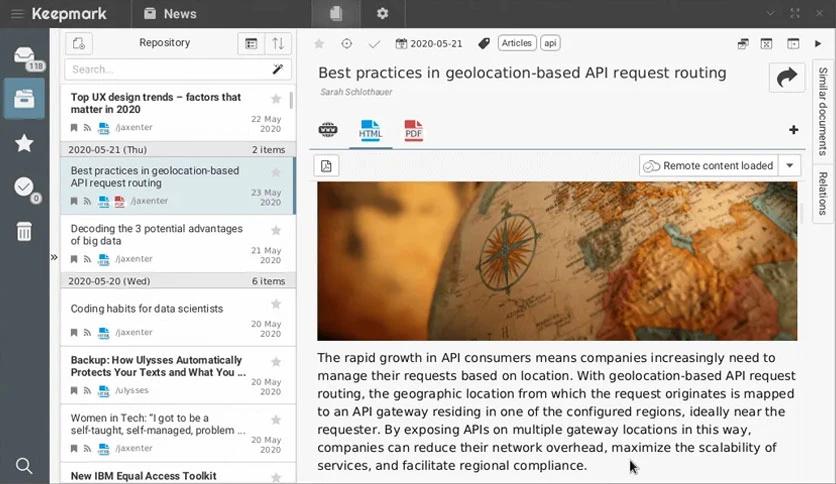Open dropdown next to Remote content loaded
Screen dimensions: 836x484
click(791, 165)
